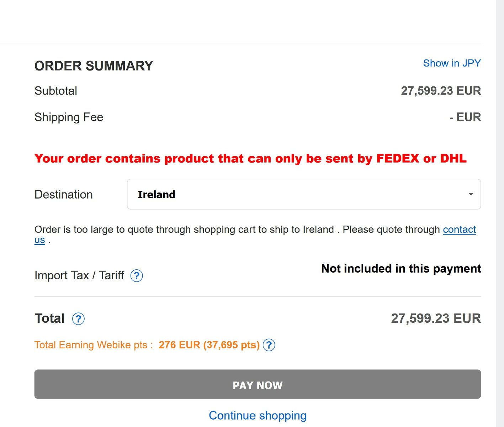This screenshot has width=504, height=427.
Task: Click the Import Tax / Tariff help icon
Action: 137,276
